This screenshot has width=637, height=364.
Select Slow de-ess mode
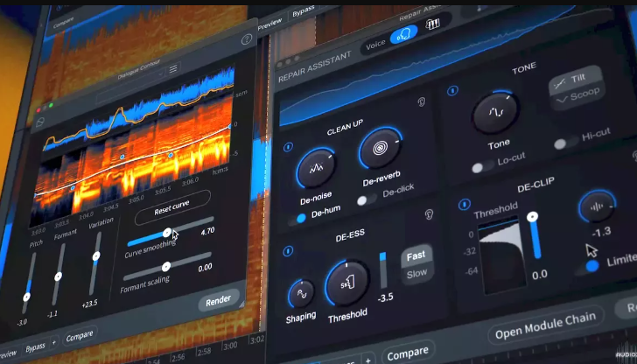coord(416,274)
